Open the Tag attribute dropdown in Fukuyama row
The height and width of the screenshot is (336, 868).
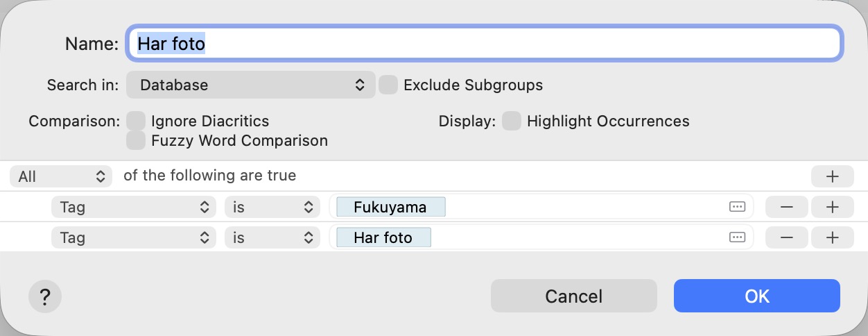pos(133,207)
